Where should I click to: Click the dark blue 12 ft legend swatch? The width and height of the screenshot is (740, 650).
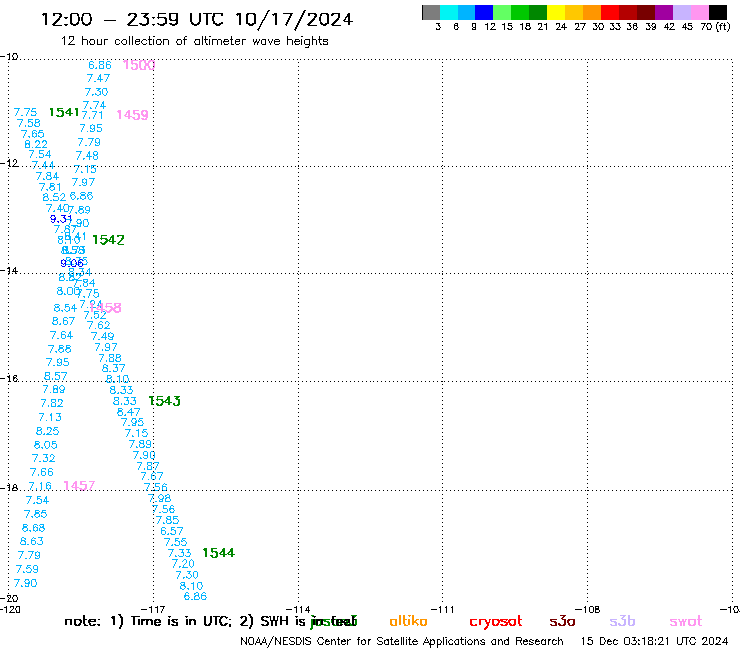click(x=484, y=12)
